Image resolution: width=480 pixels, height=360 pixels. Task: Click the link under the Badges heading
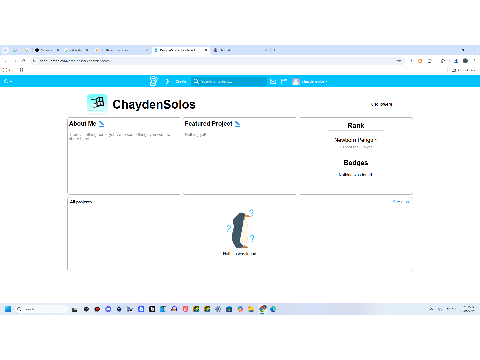[355, 174]
